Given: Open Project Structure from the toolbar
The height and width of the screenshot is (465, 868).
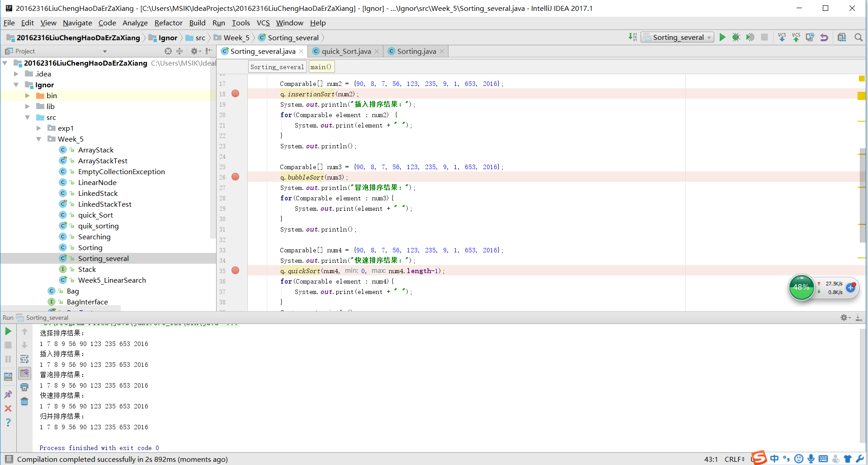Looking at the screenshot, I should click(842, 37).
